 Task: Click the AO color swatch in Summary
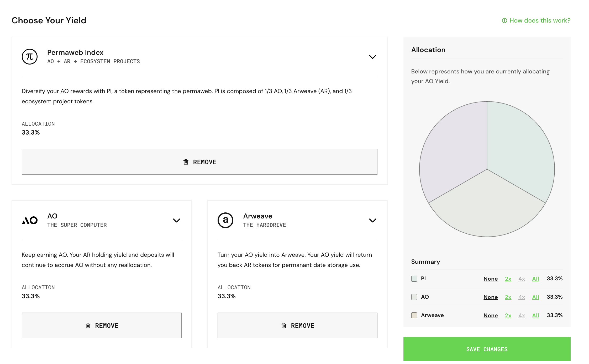[414, 297]
